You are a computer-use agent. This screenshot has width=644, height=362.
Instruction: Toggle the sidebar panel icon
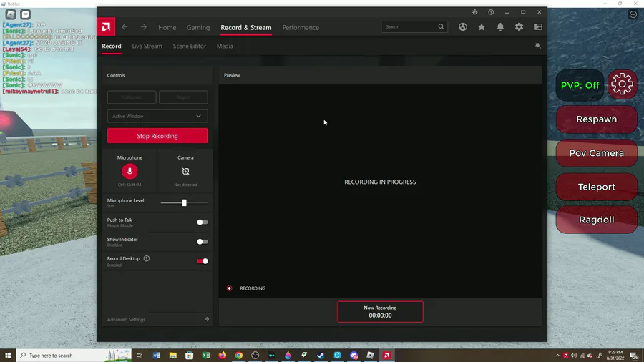pos(538,27)
